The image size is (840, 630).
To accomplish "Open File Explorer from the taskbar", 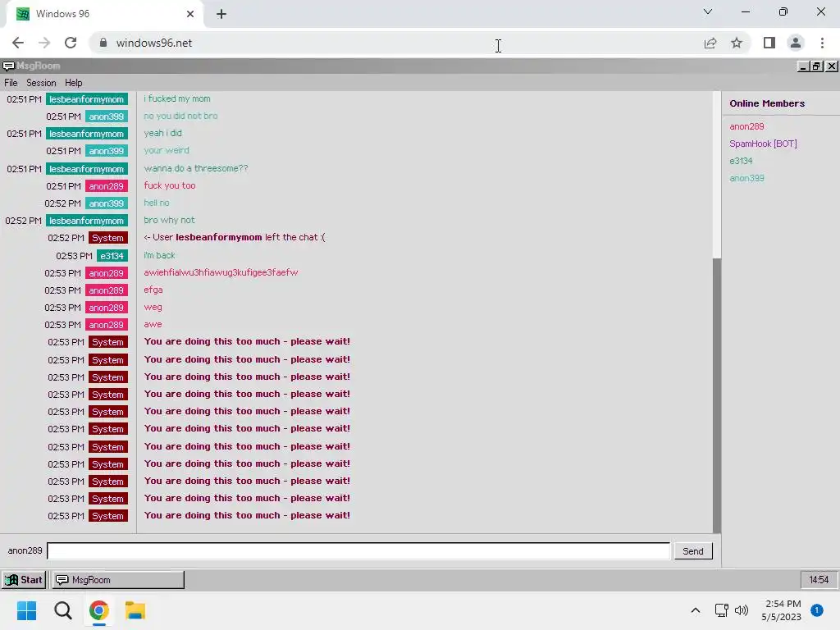I will (135, 610).
